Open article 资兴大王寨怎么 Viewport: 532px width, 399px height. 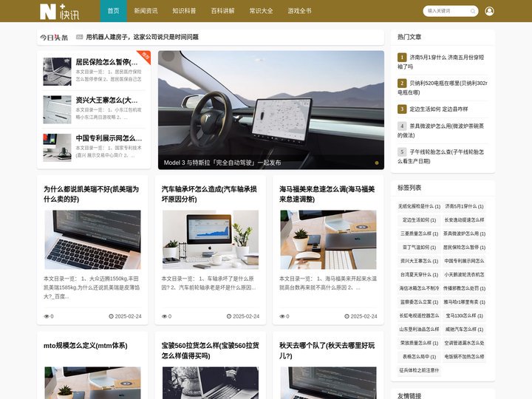(106, 100)
